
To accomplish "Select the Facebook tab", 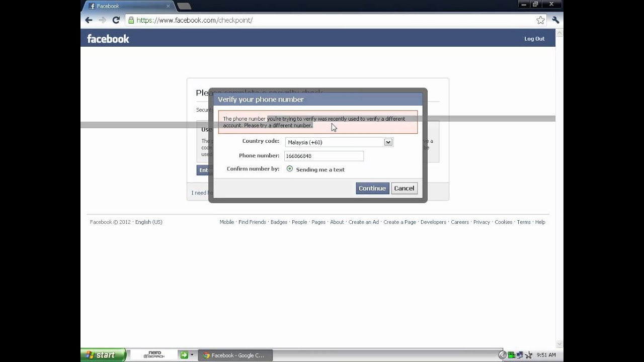I will click(x=128, y=6).
